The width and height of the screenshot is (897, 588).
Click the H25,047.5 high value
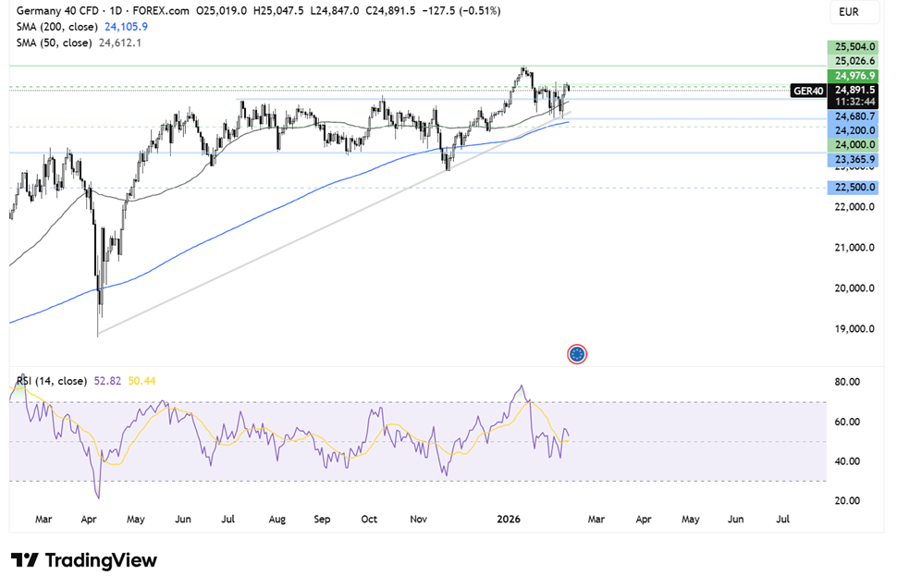[278, 11]
